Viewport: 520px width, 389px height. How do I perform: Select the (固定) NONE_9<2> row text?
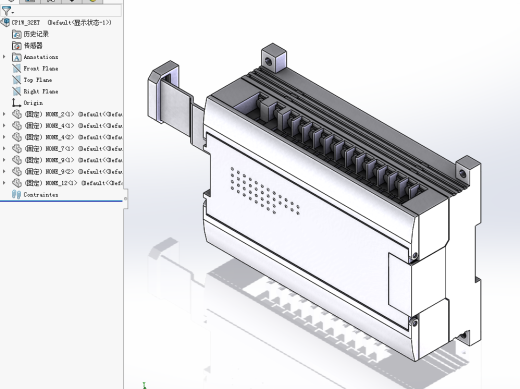click(74, 171)
